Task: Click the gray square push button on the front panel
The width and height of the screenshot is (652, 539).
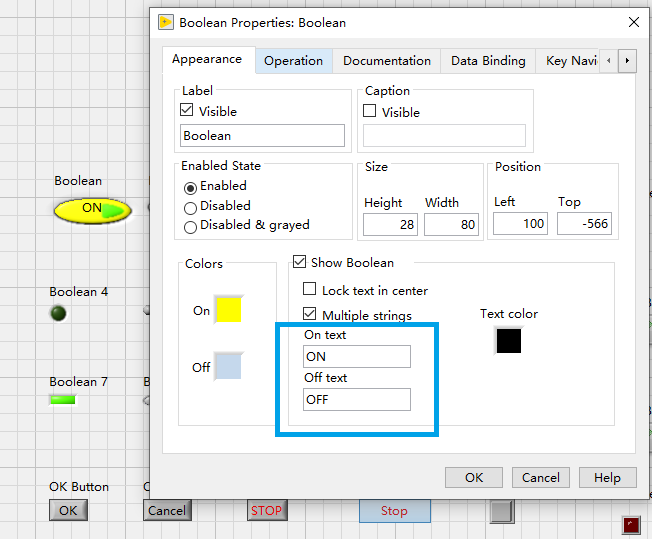Action: point(502,511)
